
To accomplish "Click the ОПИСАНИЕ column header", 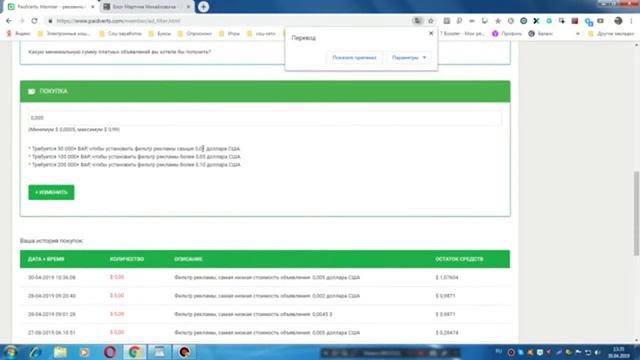I will [x=188, y=259].
